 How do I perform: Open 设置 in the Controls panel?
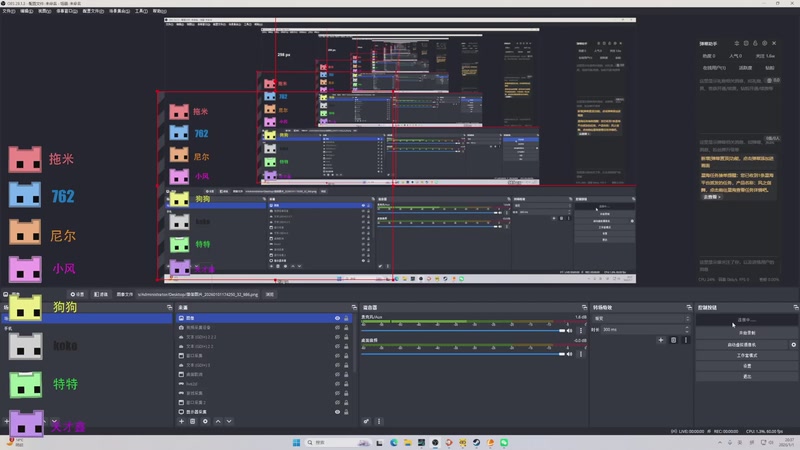(x=747, y=366)
